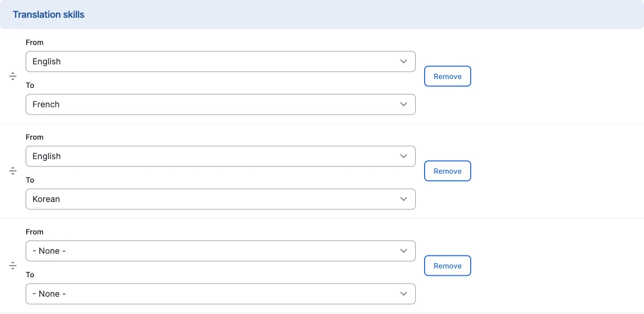Click the From label above first English dropdown

pos(35,42)
